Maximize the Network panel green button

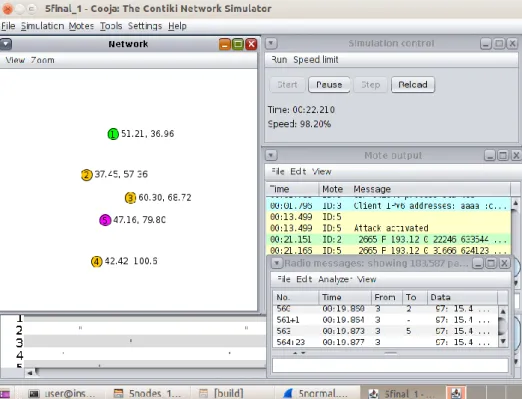(x=238, y=44)
